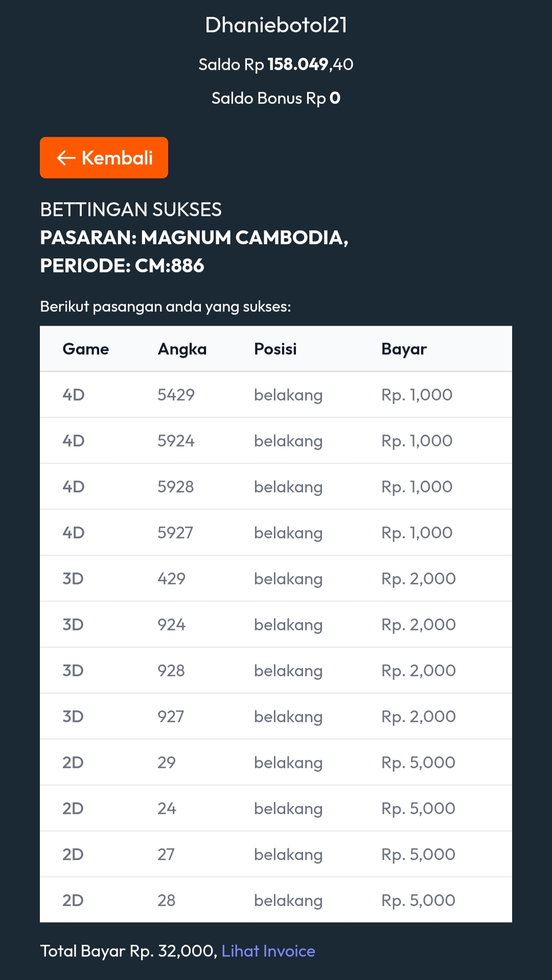
Task: Select the 4D row with number 5429
Action: [276, 395]
